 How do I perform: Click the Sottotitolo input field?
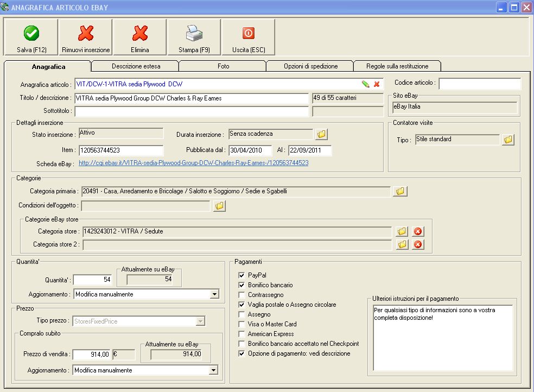point(192,111)
